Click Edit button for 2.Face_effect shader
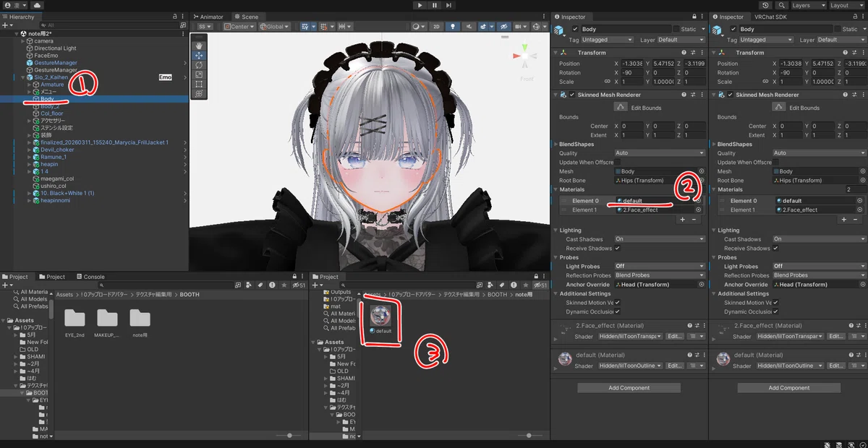868x448 pixels. click(674, 336)
